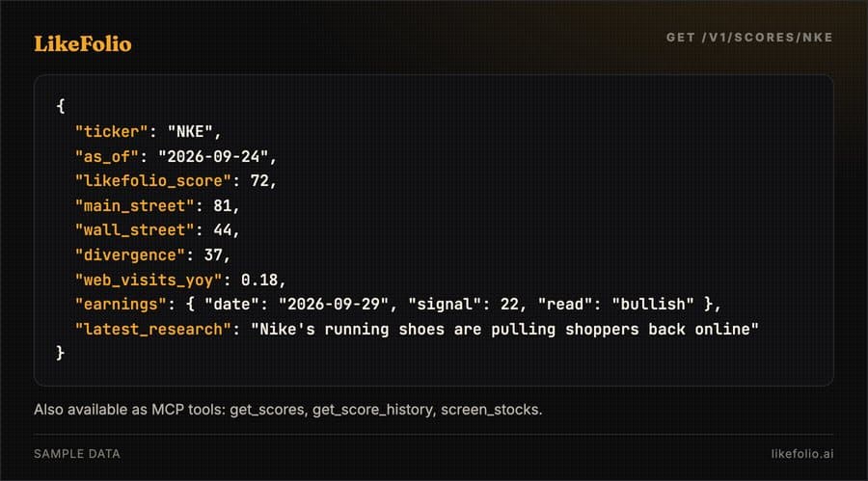868x481 pixels.
Task: Click the "wall_street" key
Action: (134, 230)
